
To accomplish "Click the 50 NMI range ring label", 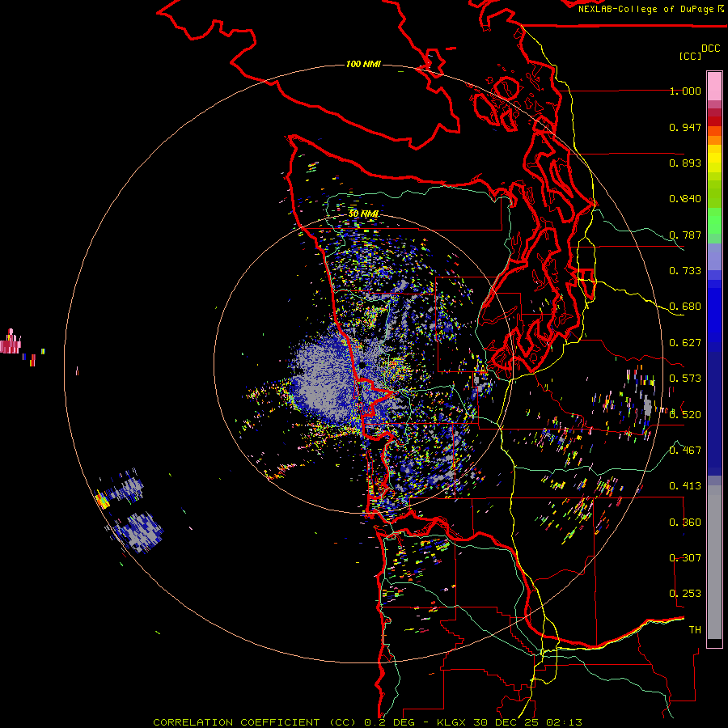I will (363, 214).
